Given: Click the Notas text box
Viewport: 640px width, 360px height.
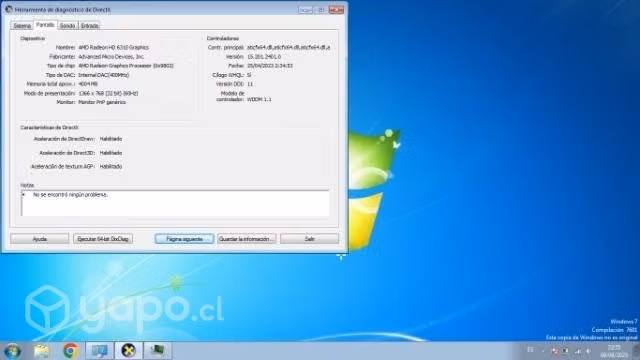Looking at the screenshot, I should click(175, 203).
